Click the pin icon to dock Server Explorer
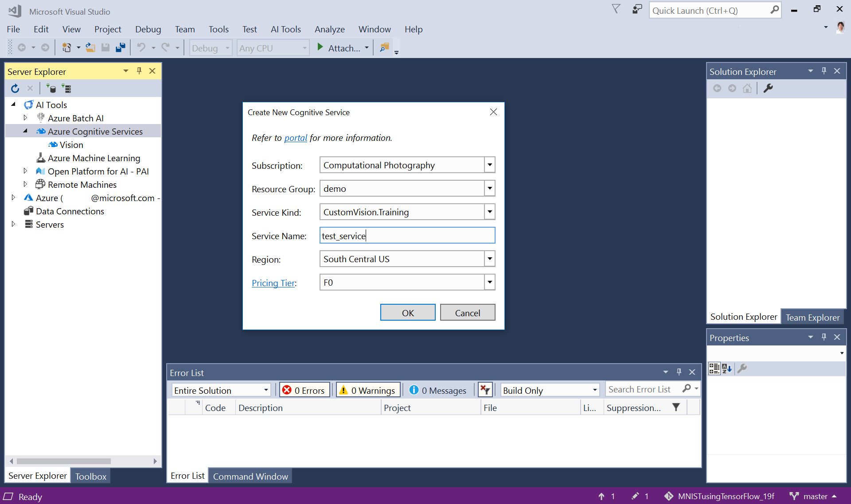Image resolution: width=851 pixels, height=504 pixels. [x=139, y=71]
